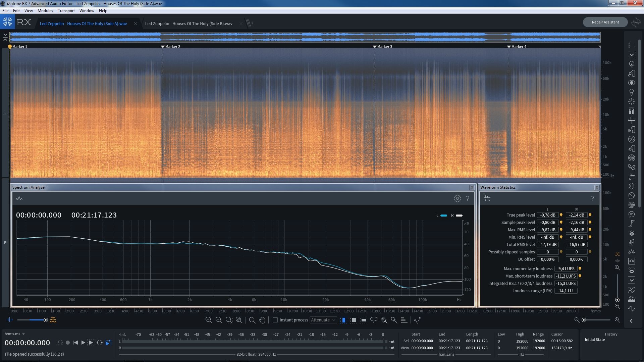Open the Attenuate instant process dropdown
Viewport: 644px width, 362px height.
click(x=323, y=320)
